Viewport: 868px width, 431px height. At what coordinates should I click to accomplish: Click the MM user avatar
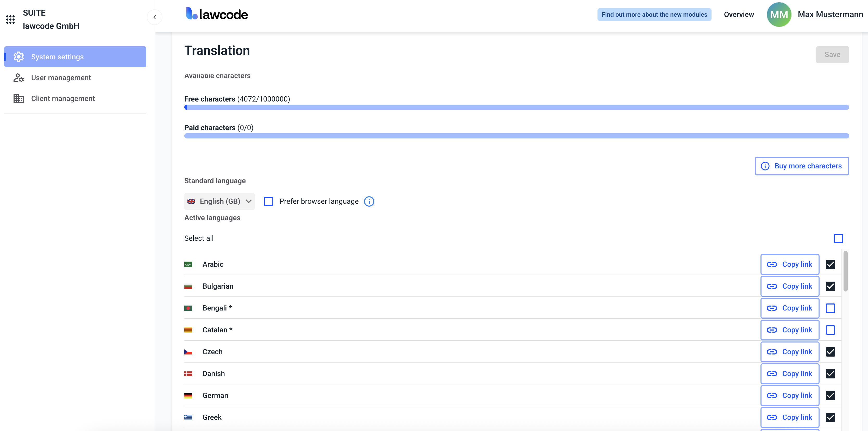point(779,15)
